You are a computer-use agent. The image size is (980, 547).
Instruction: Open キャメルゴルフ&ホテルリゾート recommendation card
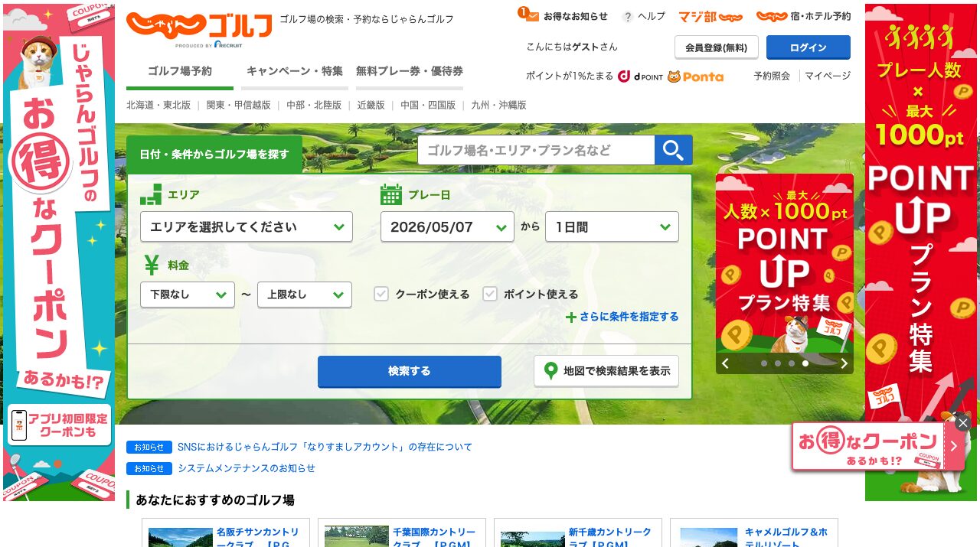point(754,533)
